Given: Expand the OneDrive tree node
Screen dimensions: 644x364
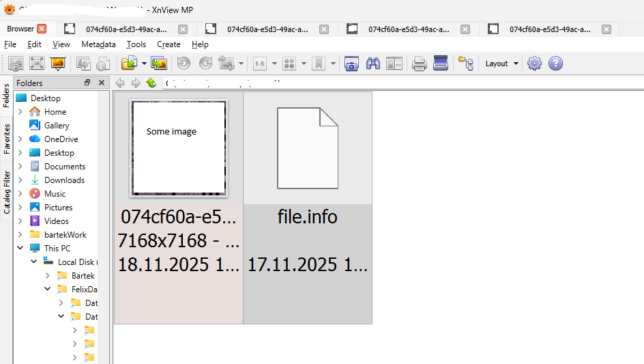Looking at the screenshot, I should (20, 139).
